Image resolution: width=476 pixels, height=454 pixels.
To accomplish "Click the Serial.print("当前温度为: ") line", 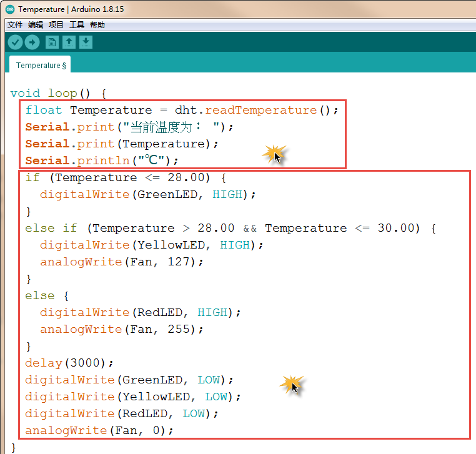I will 129,127.
